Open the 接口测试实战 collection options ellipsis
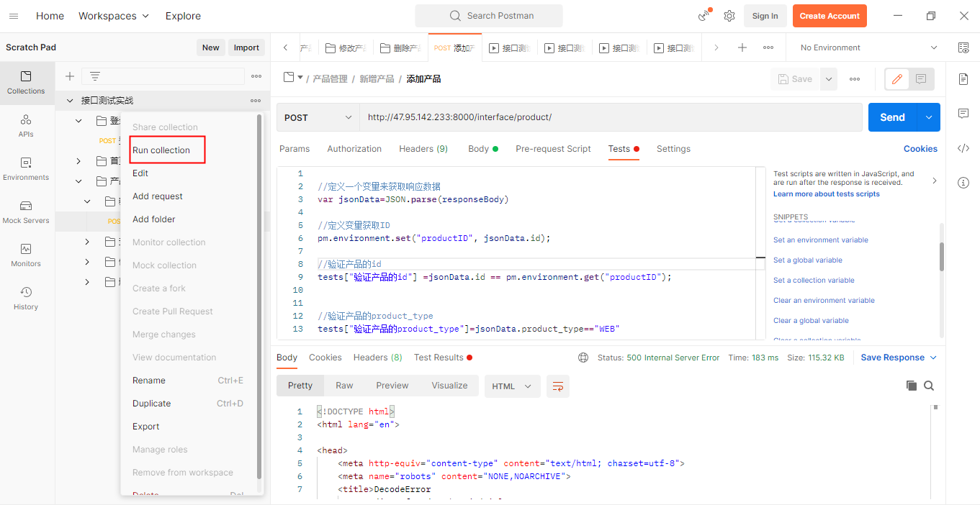This screenshot has width=980, height=505. point(256,101)
